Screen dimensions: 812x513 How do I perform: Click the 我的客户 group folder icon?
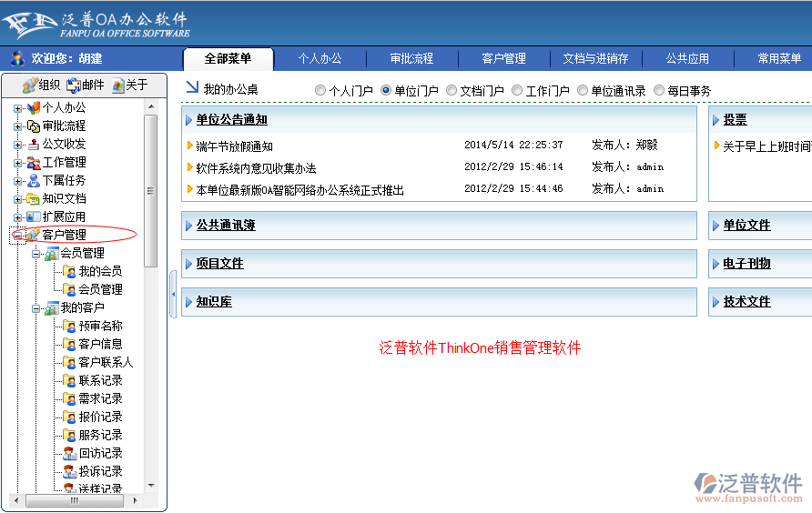(51, 308)
